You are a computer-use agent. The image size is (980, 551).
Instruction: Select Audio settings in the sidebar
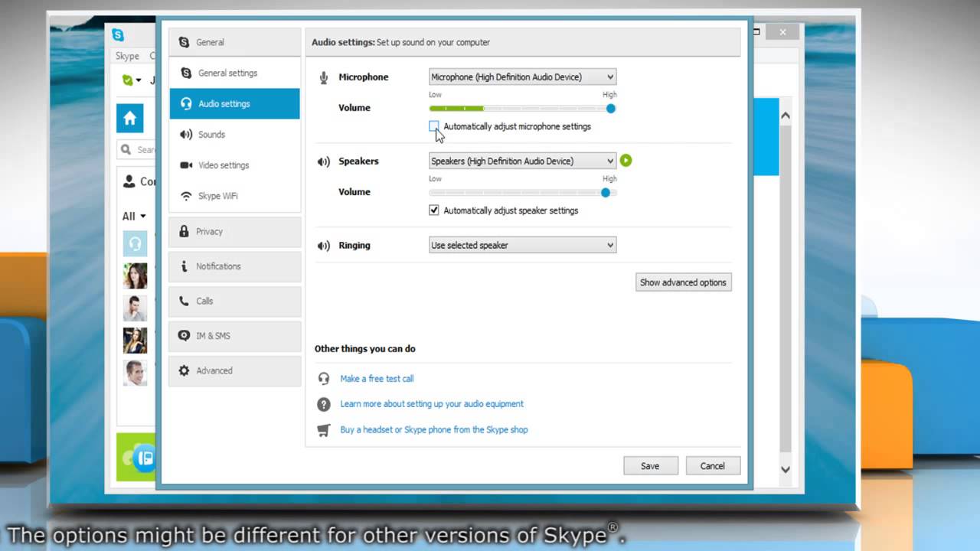[234, 103]
